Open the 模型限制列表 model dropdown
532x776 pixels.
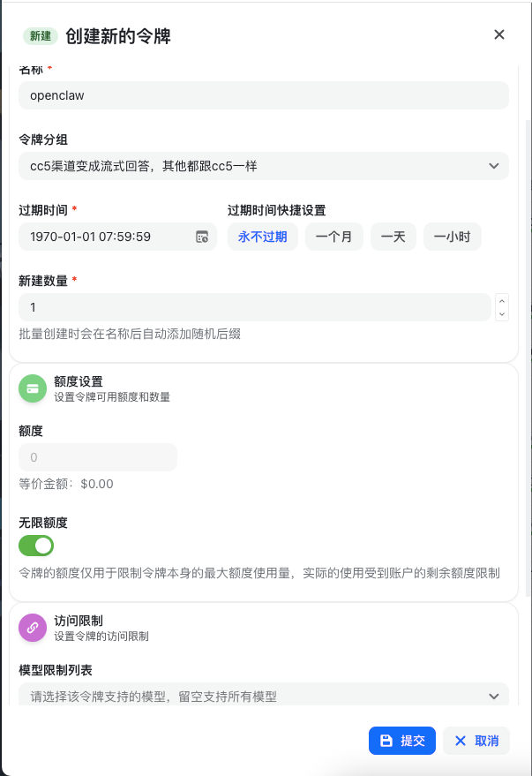click(263, 696)
